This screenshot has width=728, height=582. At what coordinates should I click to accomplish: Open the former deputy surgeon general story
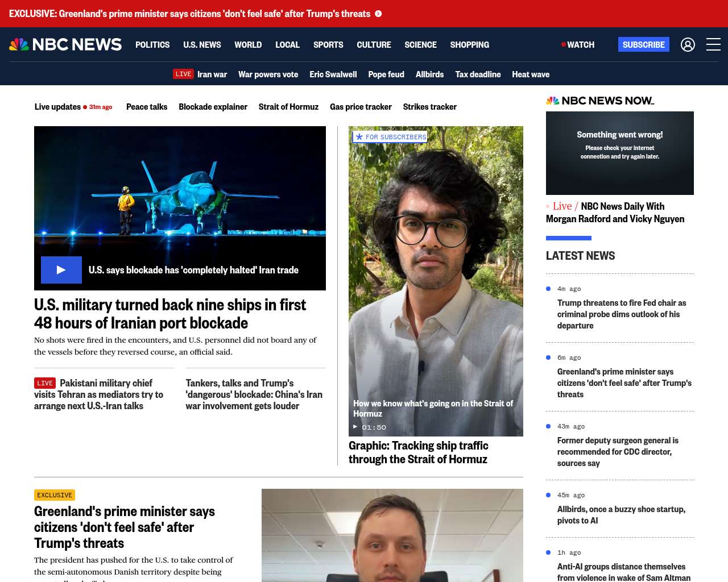[x=618, y=452]
